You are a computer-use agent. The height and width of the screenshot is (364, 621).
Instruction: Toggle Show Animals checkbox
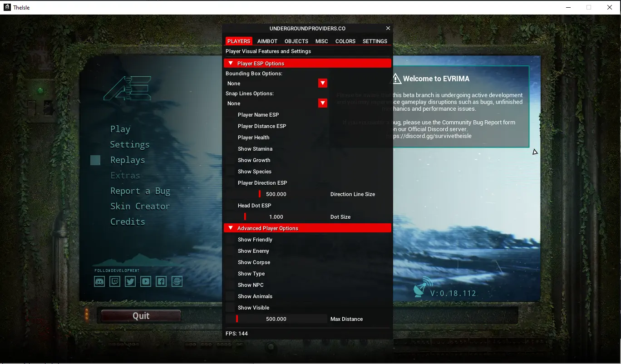tap(231, 296)
